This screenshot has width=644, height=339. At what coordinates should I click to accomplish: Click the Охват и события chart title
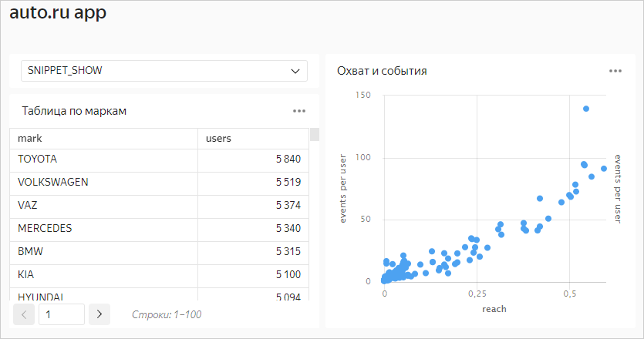pyautogui.click(x=382, y=71)
